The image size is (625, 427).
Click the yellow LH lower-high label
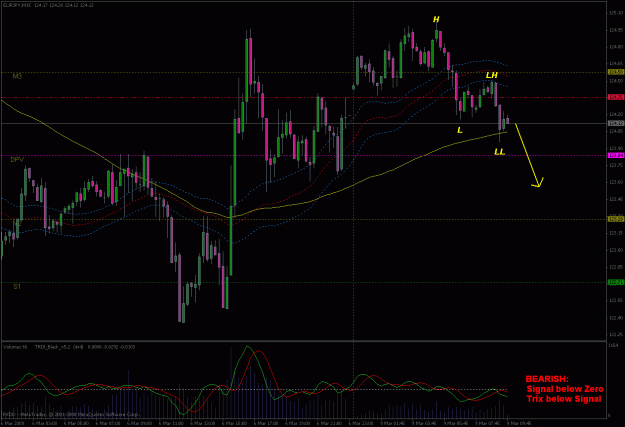[491, 75]
